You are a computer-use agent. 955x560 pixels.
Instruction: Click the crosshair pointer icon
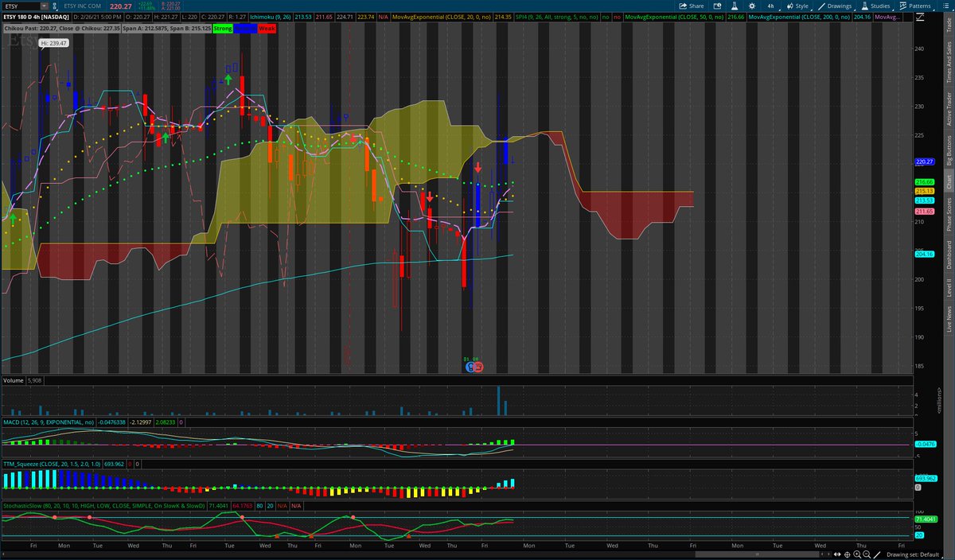point(847,554)
